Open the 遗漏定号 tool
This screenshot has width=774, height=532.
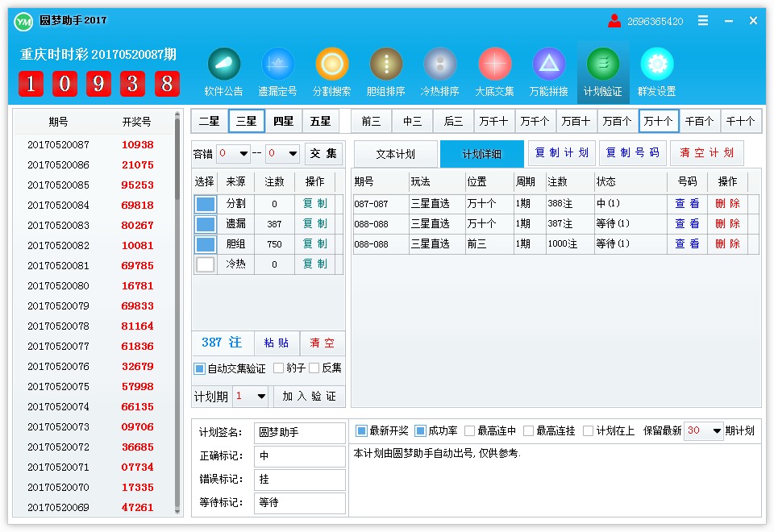(x=278, y=64)
